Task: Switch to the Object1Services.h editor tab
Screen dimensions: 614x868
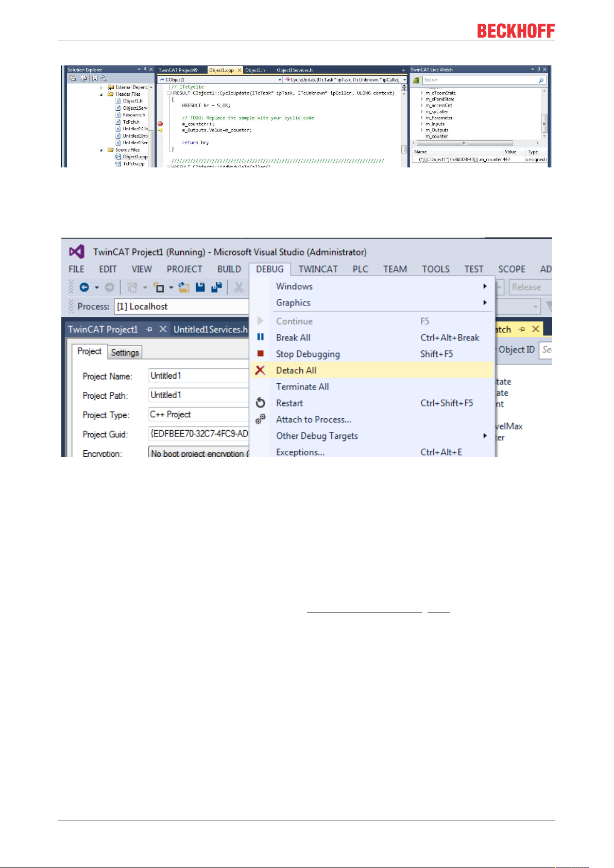Action: [x=295, y=70]
